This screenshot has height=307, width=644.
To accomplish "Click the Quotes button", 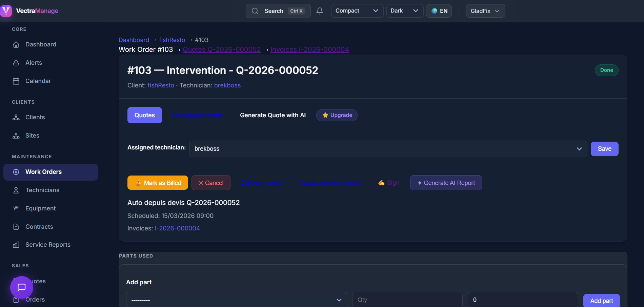I will point(145,115).
